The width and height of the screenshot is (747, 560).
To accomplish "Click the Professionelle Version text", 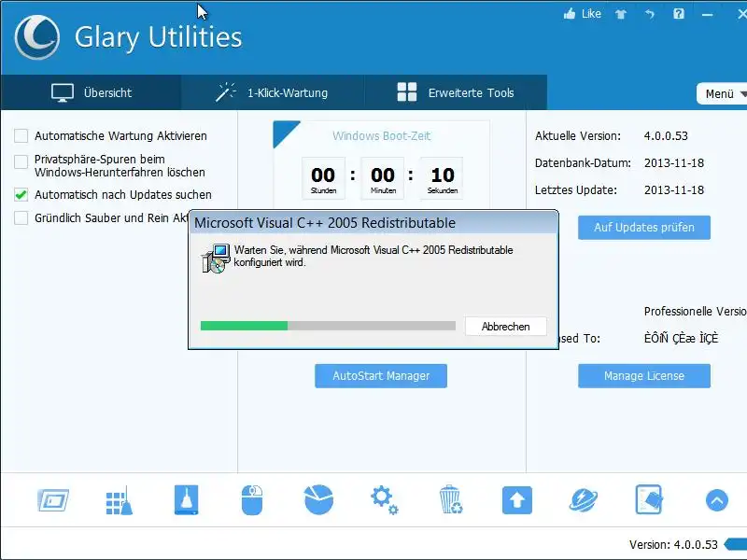I will [696, 312].
